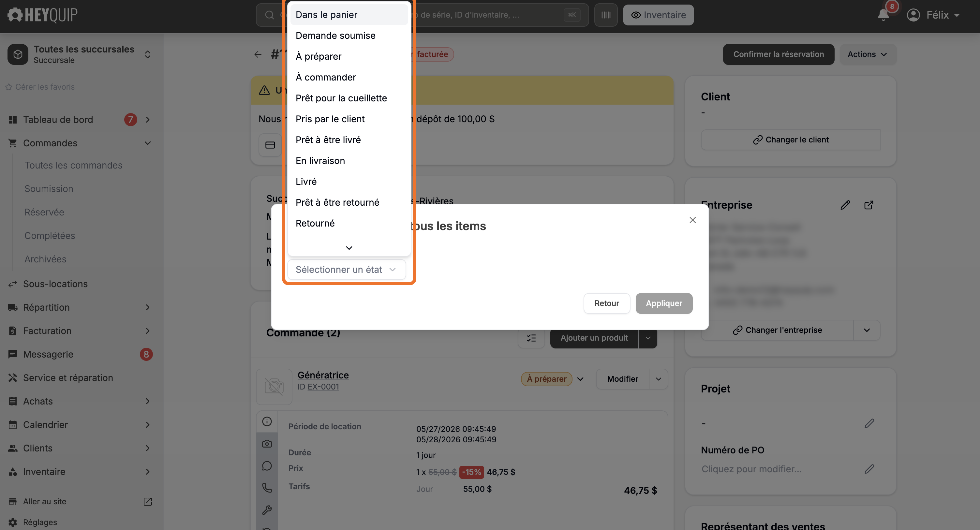Open Messagerie in the sidebar
The image size is (980, 530).
pos(48,354)
